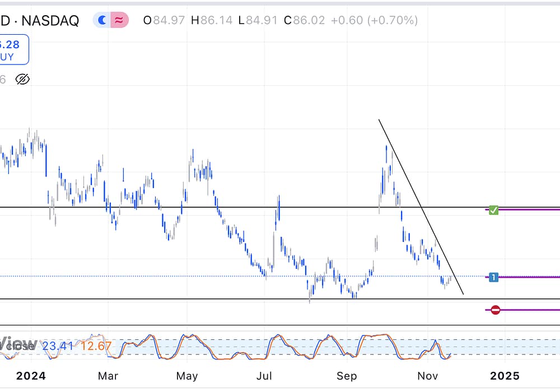Viewport: 560px width, 392px height.
Task: Click the 2024 label on time axis
Action: [x=31, y=375]
